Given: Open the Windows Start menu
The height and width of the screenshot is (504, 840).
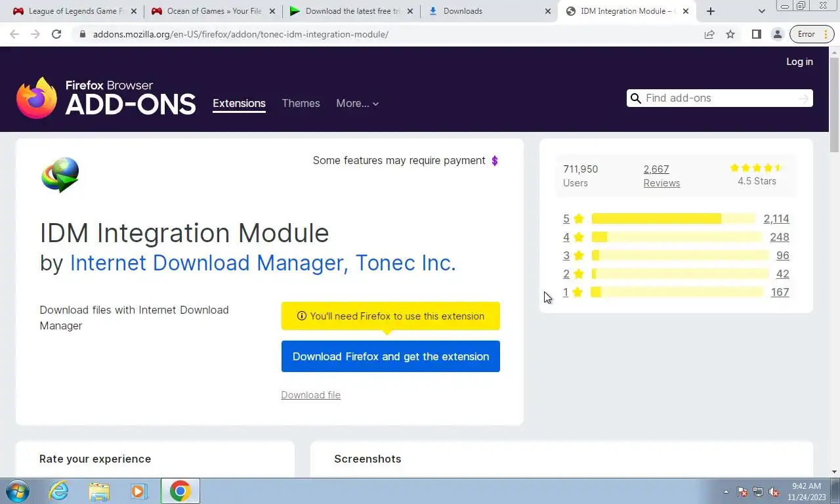Looking at the screenshot, I should pos(18,491).
